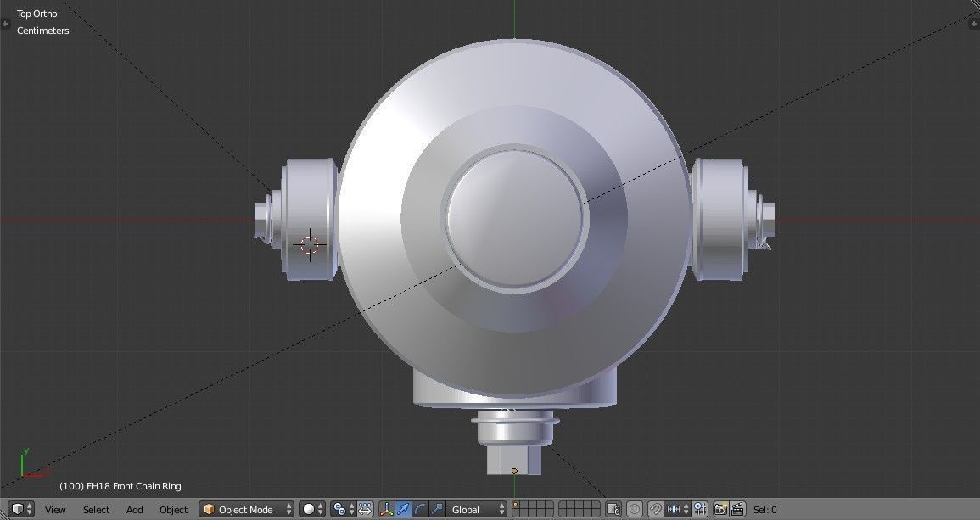The width and height of the screenshot is (980, 520).
Task: Toggle lock camera and layers to scene
Action: [x=613, y=509]
